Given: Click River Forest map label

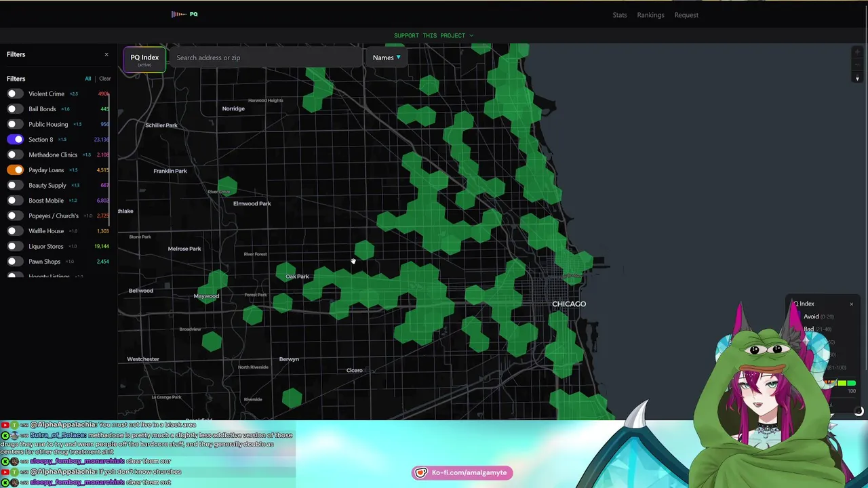Looking at the screenshot, I should click(x=255, y=254).
